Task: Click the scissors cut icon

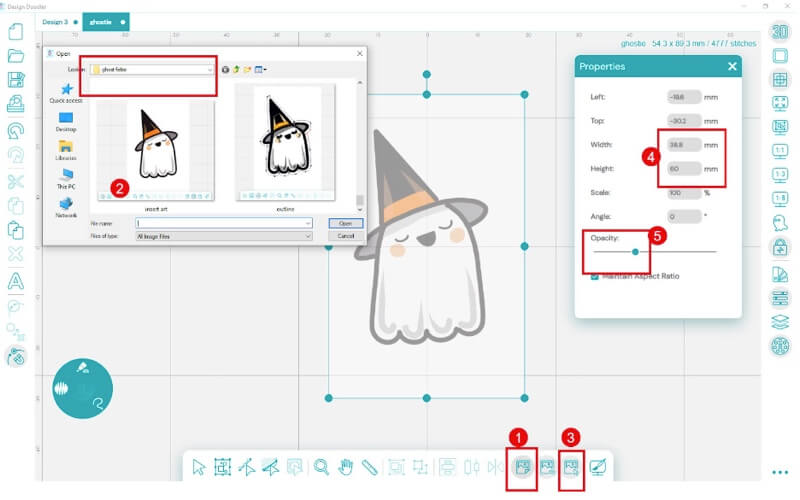Action: tap(16, 182)
